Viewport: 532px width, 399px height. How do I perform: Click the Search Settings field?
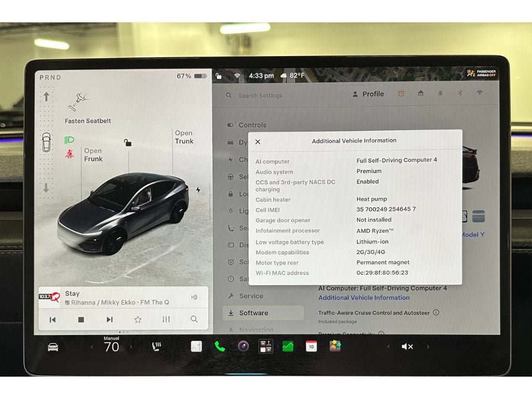coord(260,96)
